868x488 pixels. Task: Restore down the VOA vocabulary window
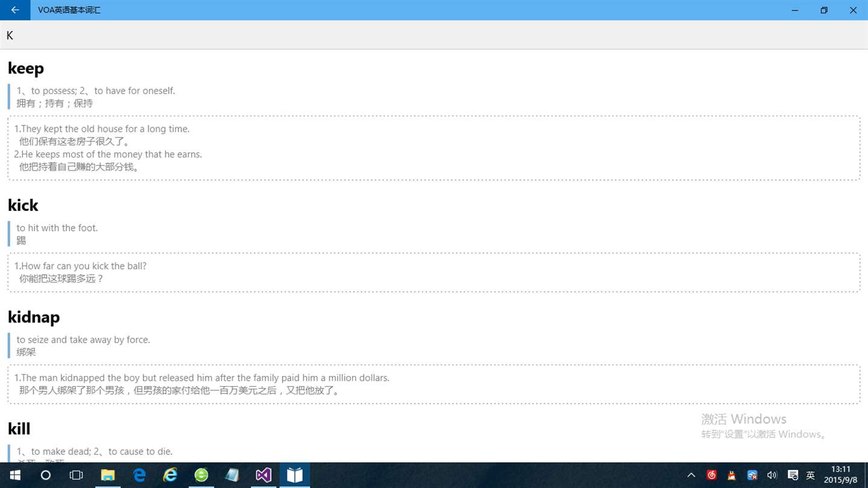(x=824, y=10)
